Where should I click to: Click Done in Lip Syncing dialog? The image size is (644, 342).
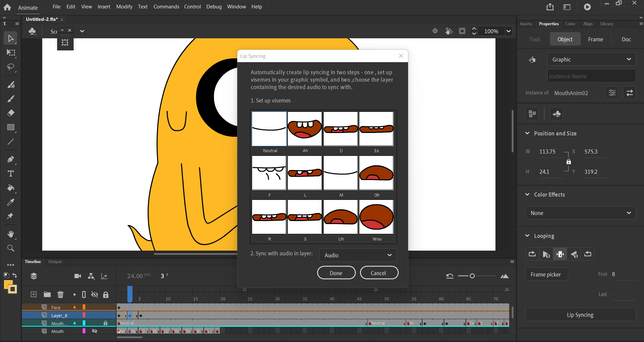(x=336, y=273)
